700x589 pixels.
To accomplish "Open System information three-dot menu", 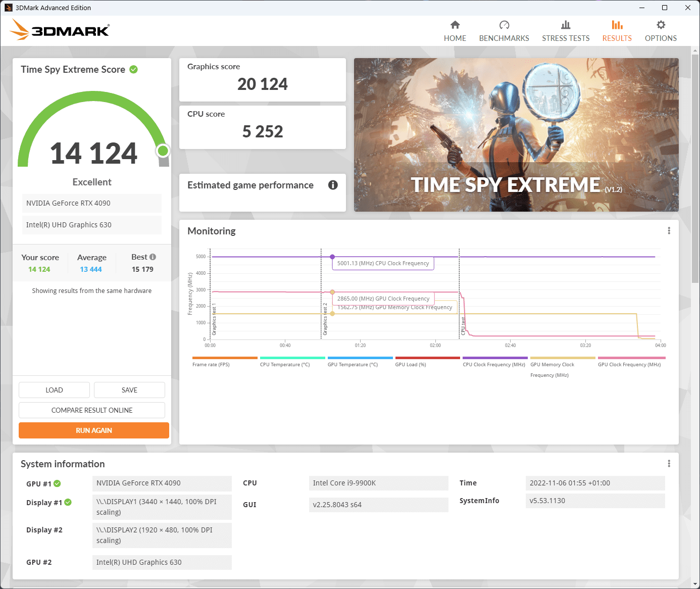I will 669,464.
